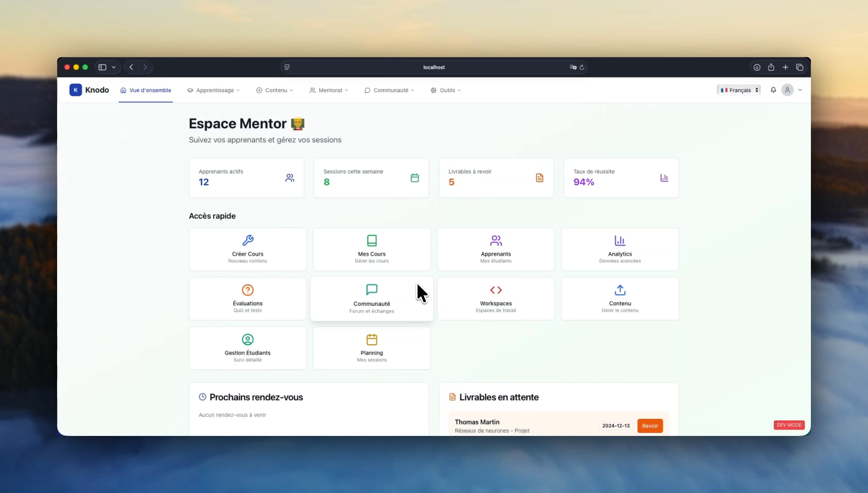Open the Analytics chart shortcut
This screenshot has width=868, height=493.
click(x=619, y=249)
